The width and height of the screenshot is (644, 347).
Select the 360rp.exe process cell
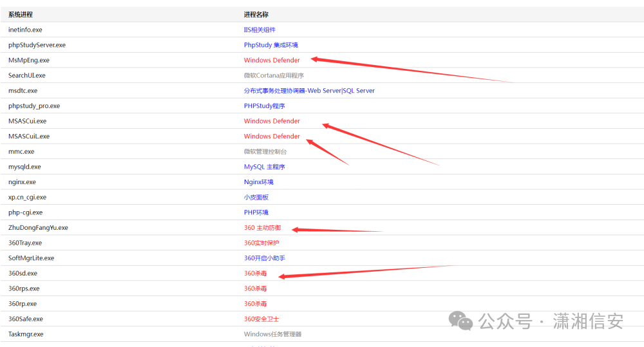point(23,303)
